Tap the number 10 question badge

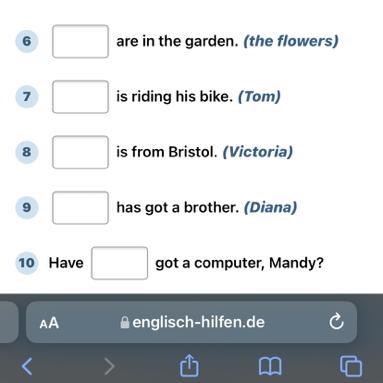[27, 263]
